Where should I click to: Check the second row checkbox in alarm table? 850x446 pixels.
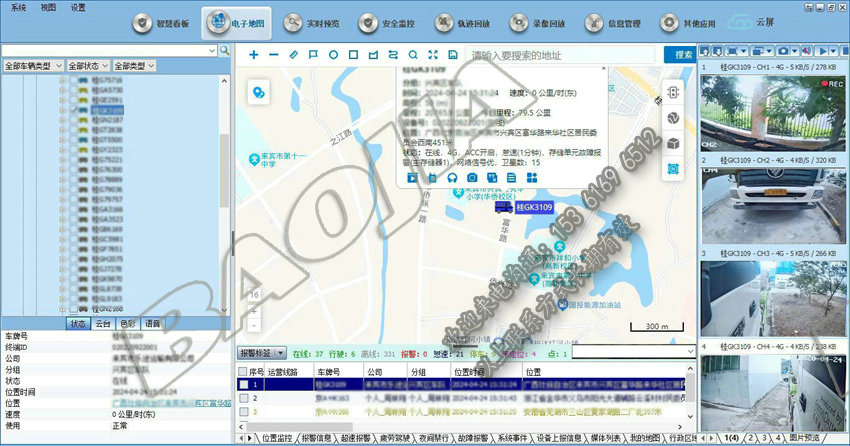tap(242, 397)
